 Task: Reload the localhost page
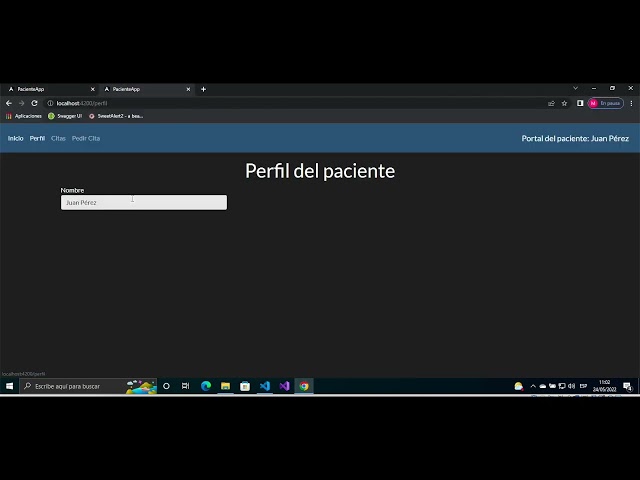click(34, 103)
